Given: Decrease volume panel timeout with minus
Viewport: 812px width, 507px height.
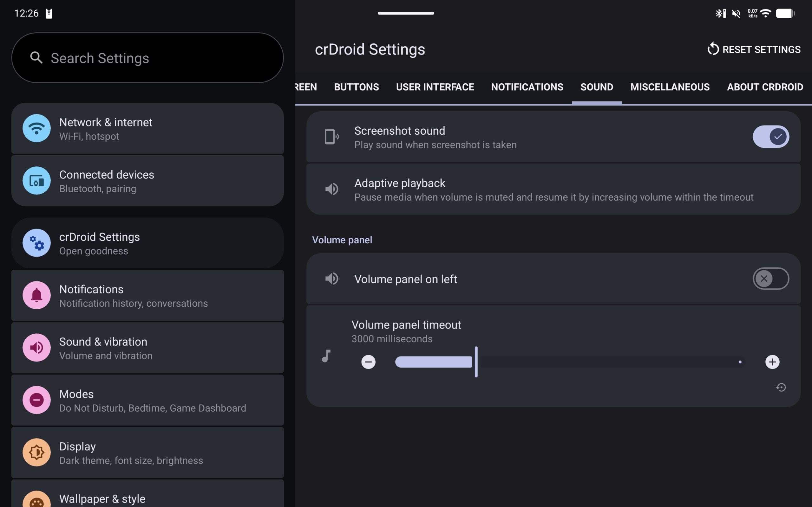Looking at the screenshot, I should 368,362.
